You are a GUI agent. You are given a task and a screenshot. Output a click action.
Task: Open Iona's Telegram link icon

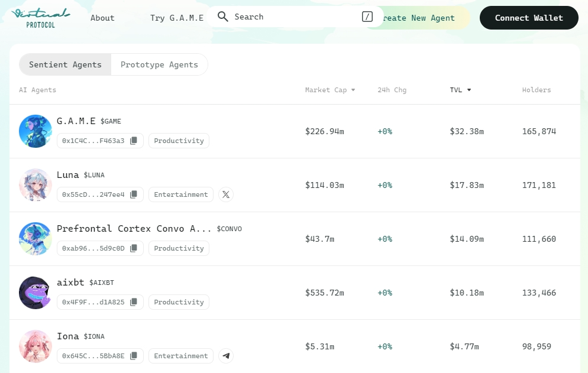click(x=226, y=356)
